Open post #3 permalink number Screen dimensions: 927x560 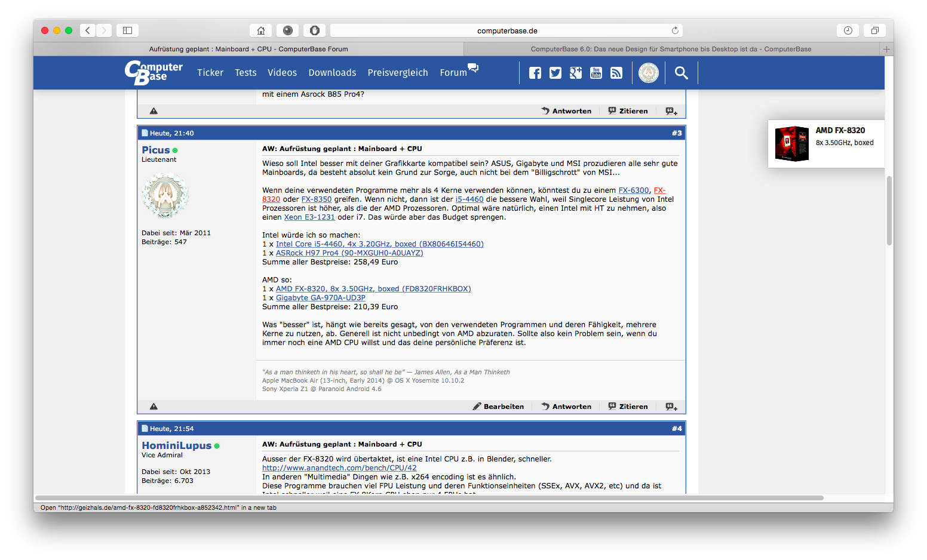(677, 133)
